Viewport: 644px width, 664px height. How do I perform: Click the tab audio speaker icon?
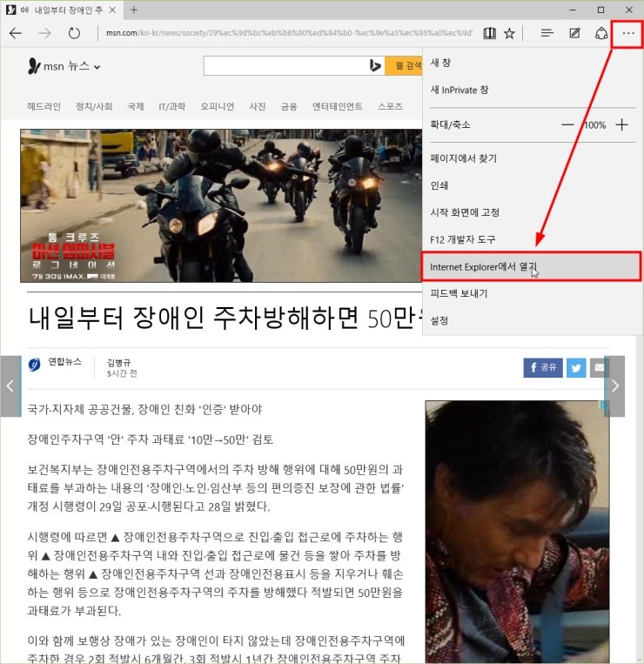pos(24,10)
